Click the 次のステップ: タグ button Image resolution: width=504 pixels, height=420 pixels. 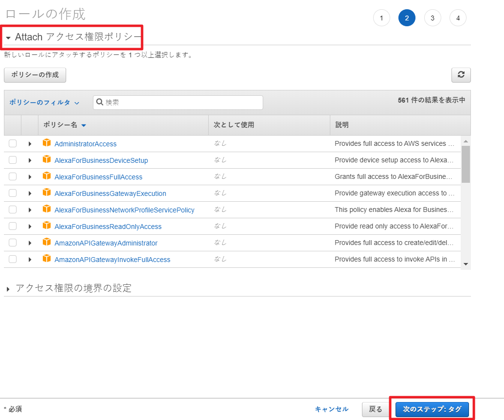pyautogui.click(x=432, y=409)
